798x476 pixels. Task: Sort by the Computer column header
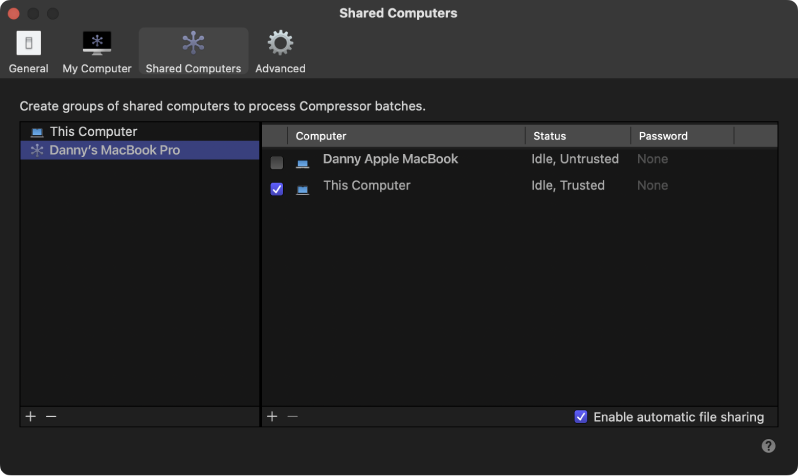pyautogui.click(x=405, y=136)
